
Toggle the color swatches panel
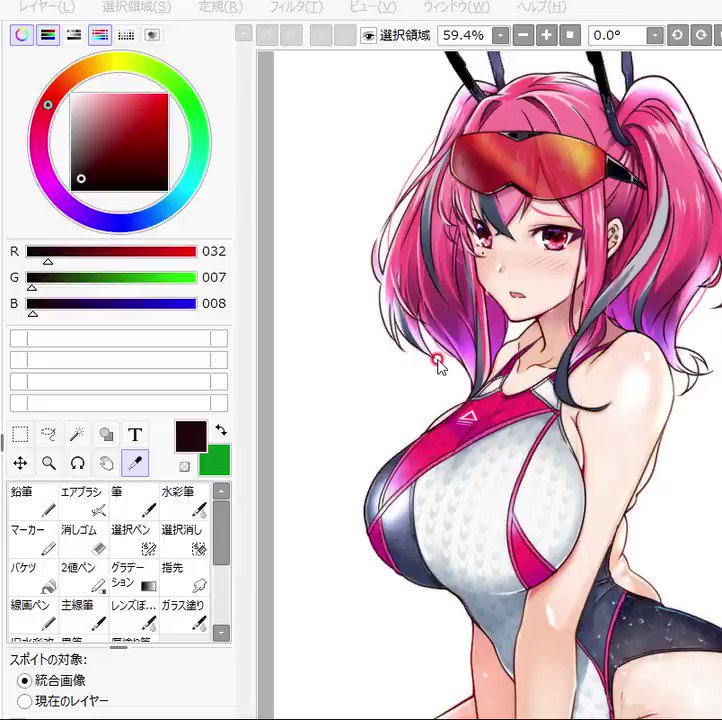pos(126,35)
